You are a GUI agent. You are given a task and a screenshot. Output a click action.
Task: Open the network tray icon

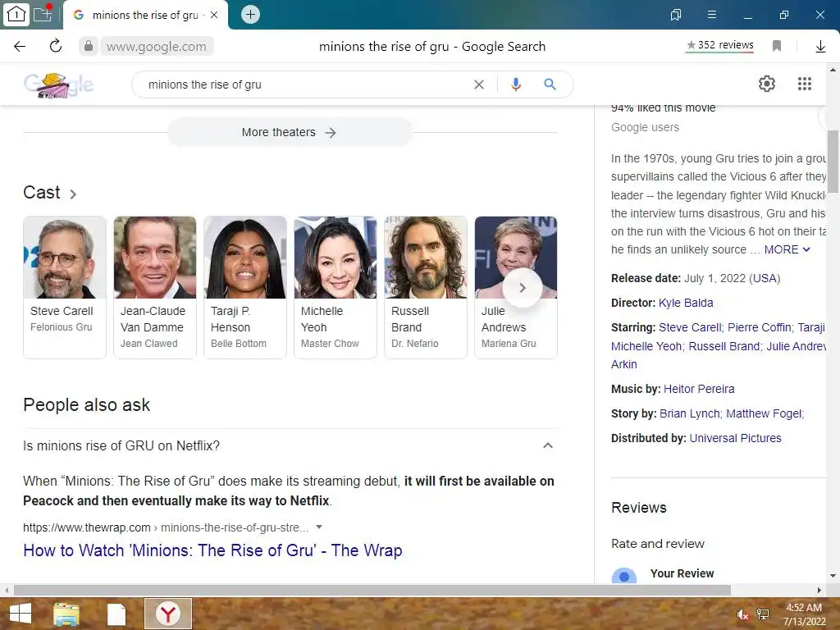[x=763, y=614]
